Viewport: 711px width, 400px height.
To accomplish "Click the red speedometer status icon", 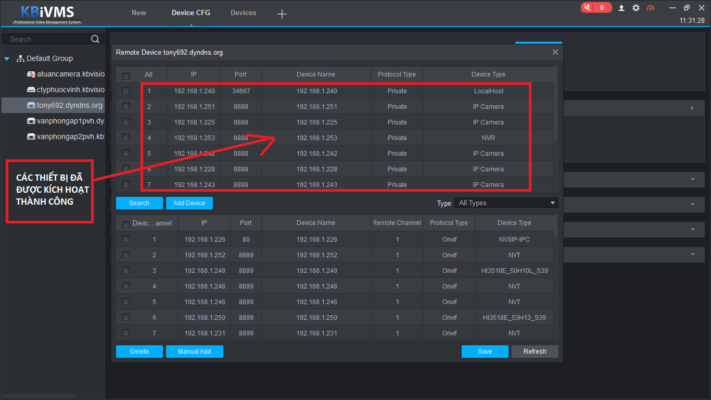I will (651, 8).
